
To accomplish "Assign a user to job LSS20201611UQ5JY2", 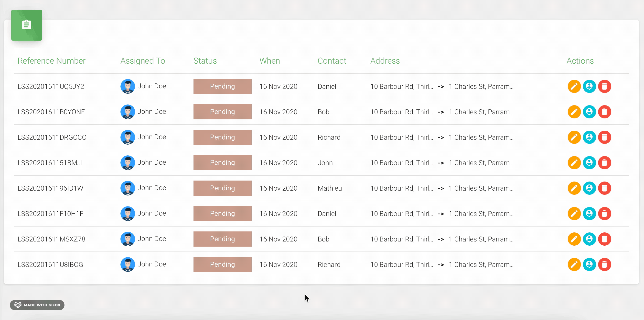I will (589, 86).
